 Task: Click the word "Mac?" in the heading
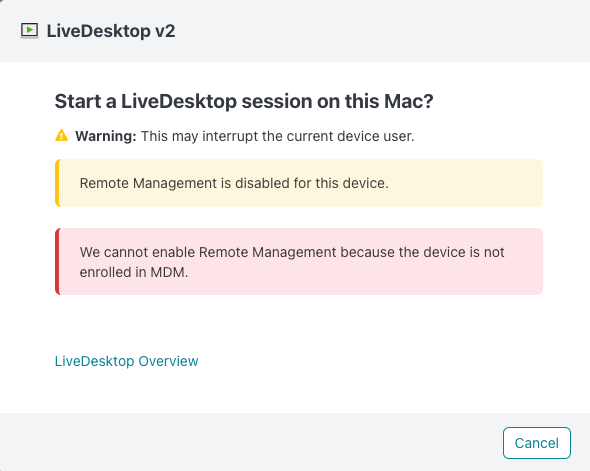pos(409,101)
